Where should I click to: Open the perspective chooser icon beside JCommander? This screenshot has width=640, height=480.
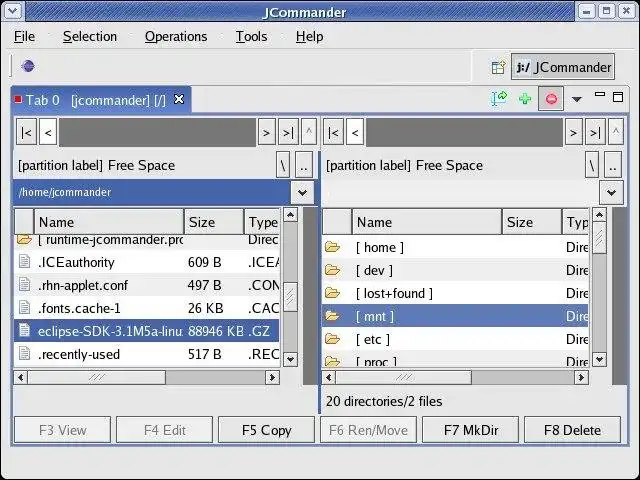tap(498, 67)
